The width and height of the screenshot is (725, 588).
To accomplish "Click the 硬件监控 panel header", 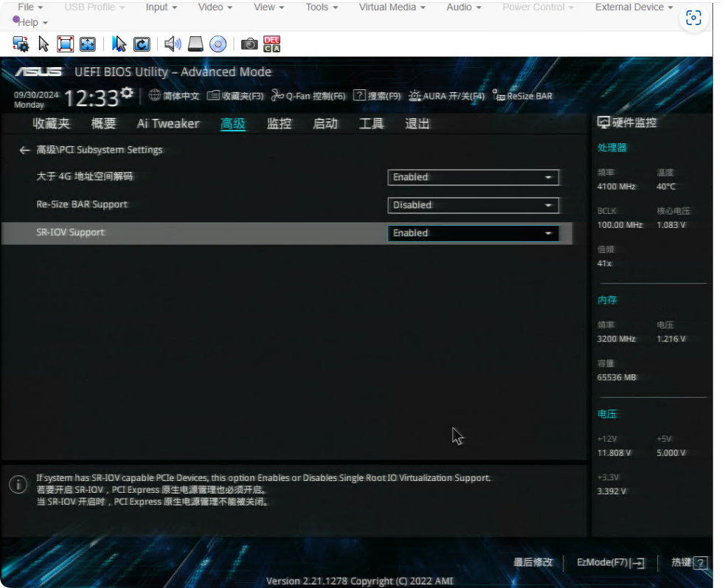I will pos(627,122).
